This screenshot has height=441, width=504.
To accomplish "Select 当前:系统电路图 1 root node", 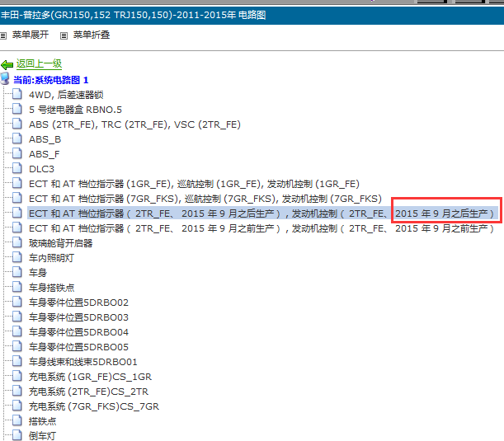I will tap(51, 80).
